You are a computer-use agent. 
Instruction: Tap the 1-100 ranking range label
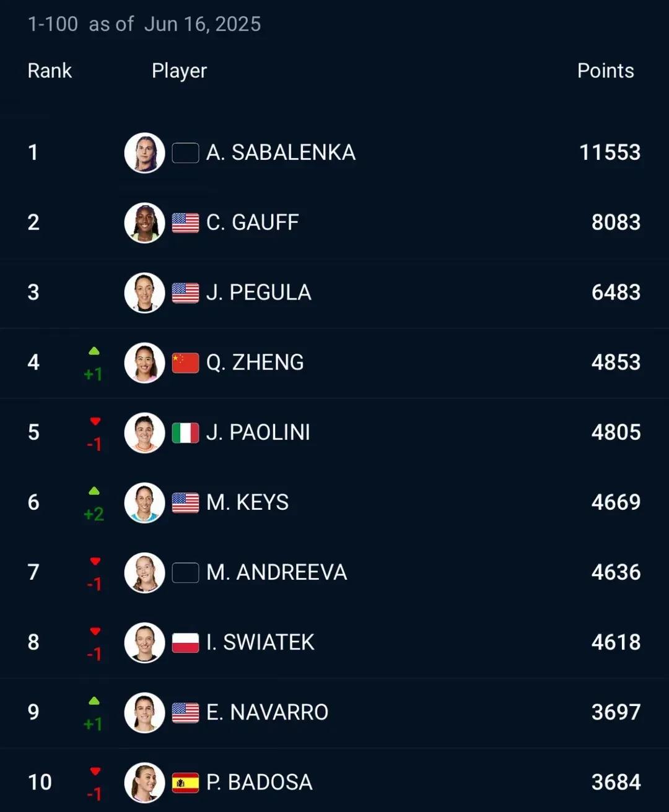point(53,24)
